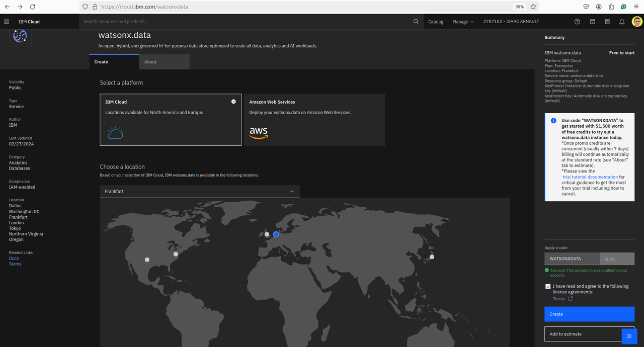The width and height of the screenshot is (644, 347).
Task: Click the blue Create button
Action: [x=589, y=314]
